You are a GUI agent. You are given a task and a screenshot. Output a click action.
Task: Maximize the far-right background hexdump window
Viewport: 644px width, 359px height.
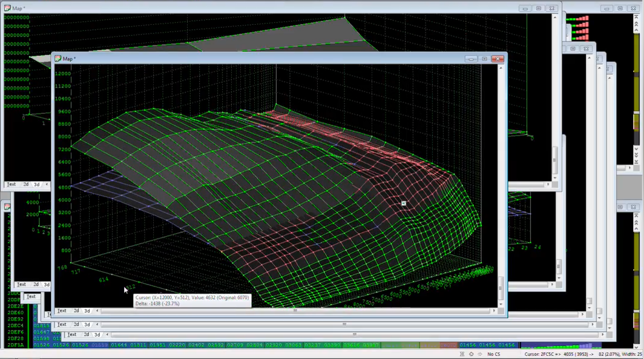pyautogui.click(x=620, y=8)
